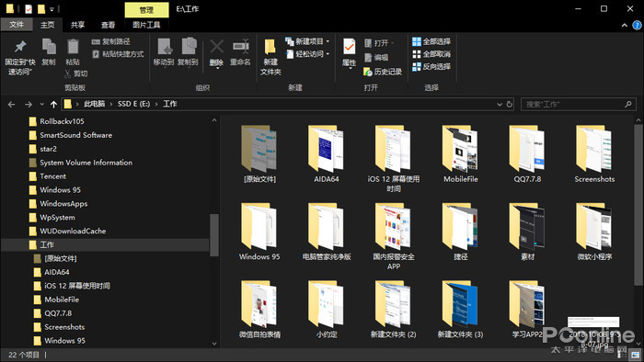Screen dimensions: 644x362
Task: Click the Open button in the ribbon
Action: 378,42
